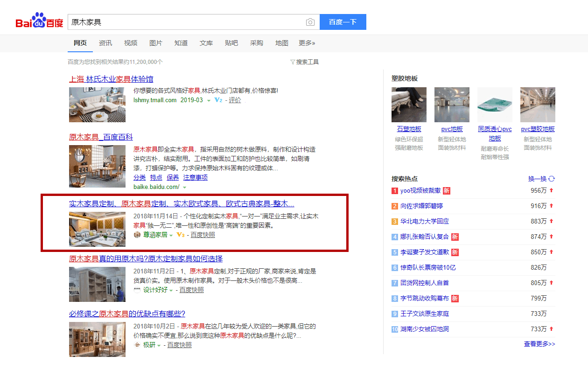Click the 极研 source avatar icon
The height and width of the screenshot is (384, 588).
pos(137,345)
